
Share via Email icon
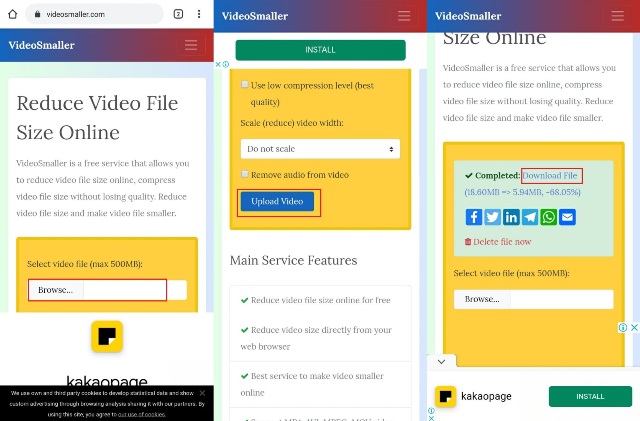point(567,217)
